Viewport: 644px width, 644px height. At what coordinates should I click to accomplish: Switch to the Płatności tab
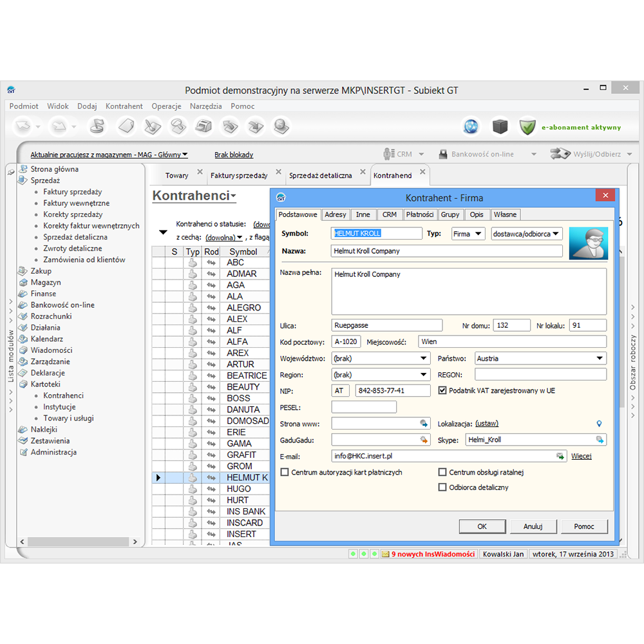click(x=420, y=214)
